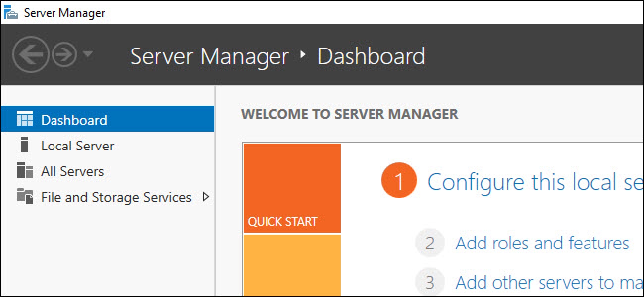Open the navigation history dropdown arrow

[87, 54]
